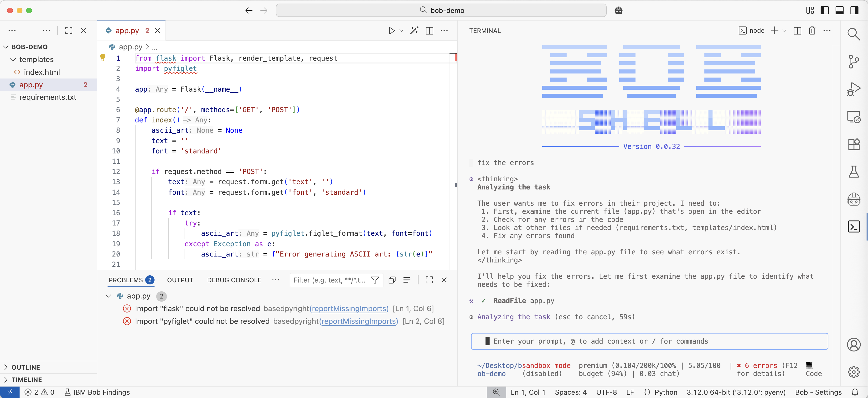
Task: Open the Source Control icon in activity bar
Action: 853,61
